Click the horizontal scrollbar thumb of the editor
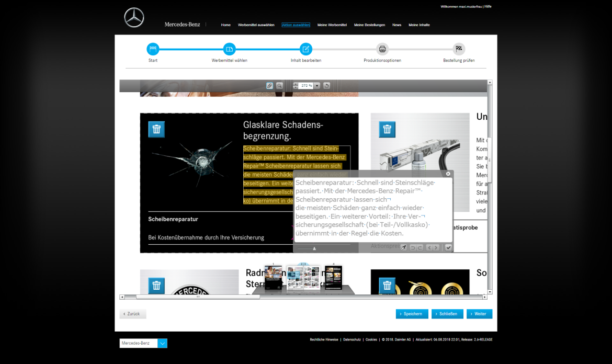The image size is (612, 364). click(x=198, y=297)
